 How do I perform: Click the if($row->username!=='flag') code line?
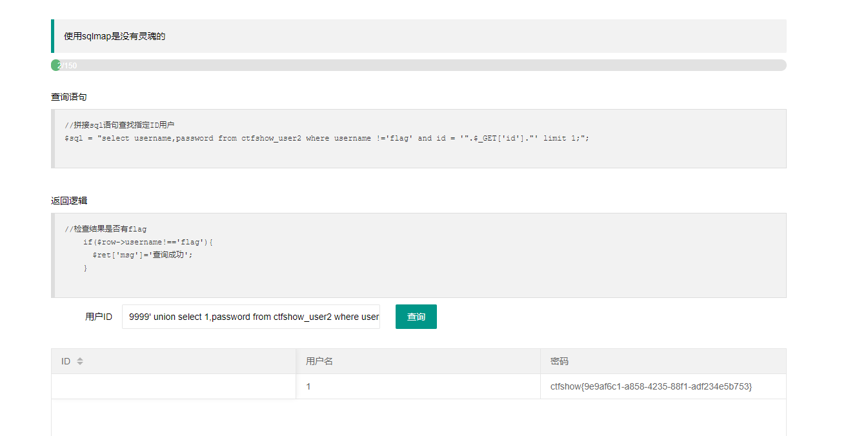coord(148,242)
